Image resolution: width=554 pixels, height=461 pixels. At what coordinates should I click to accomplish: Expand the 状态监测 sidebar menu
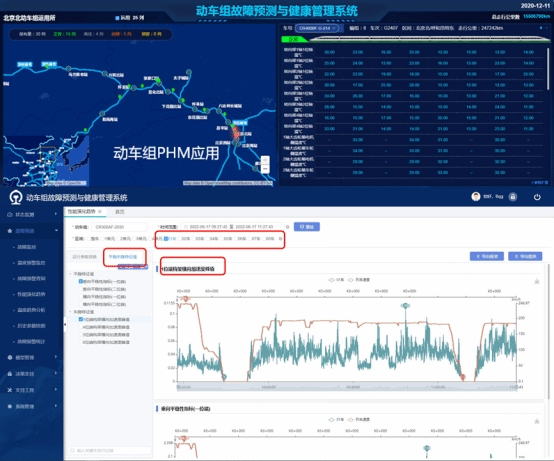(x=32, y=214)
